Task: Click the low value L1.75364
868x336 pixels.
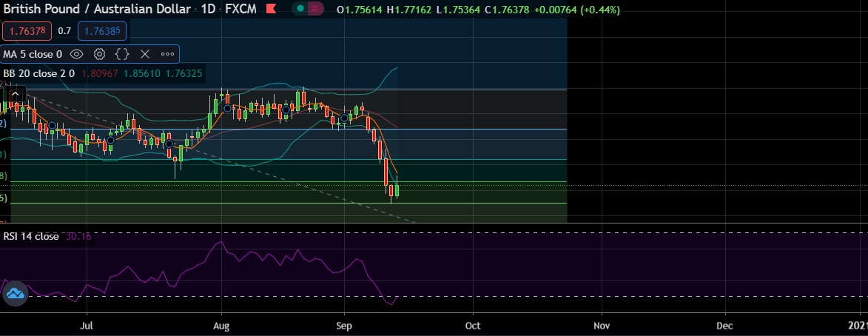Action: coord(457,10)
